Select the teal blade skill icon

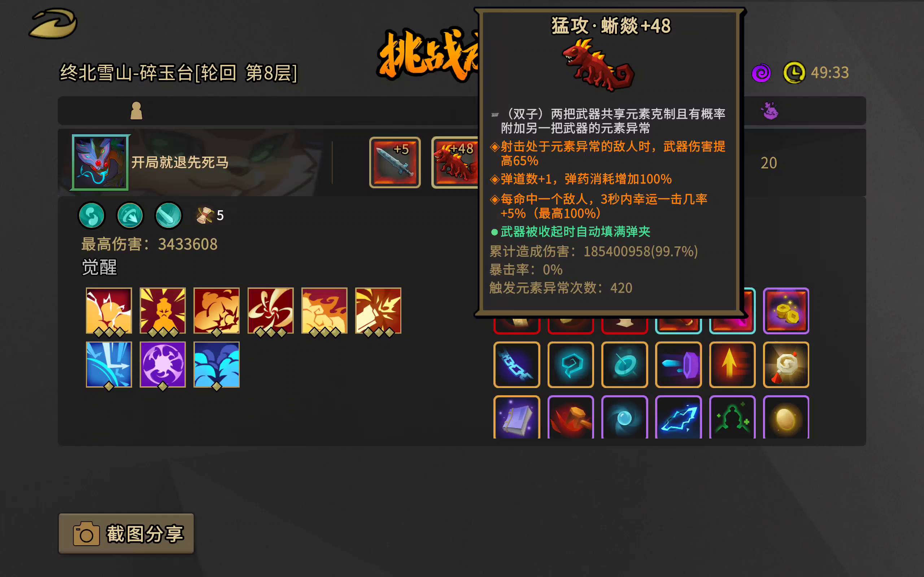click(169, 215)
